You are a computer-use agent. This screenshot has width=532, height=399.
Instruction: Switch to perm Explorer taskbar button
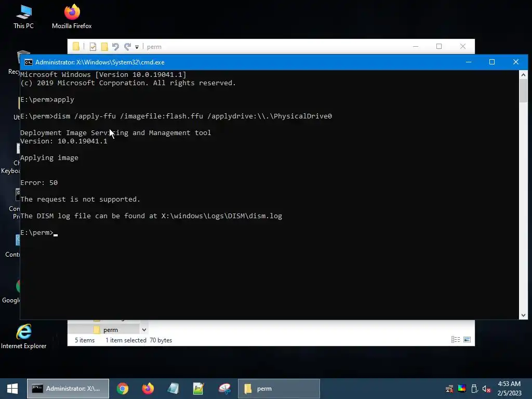point(279,389)
